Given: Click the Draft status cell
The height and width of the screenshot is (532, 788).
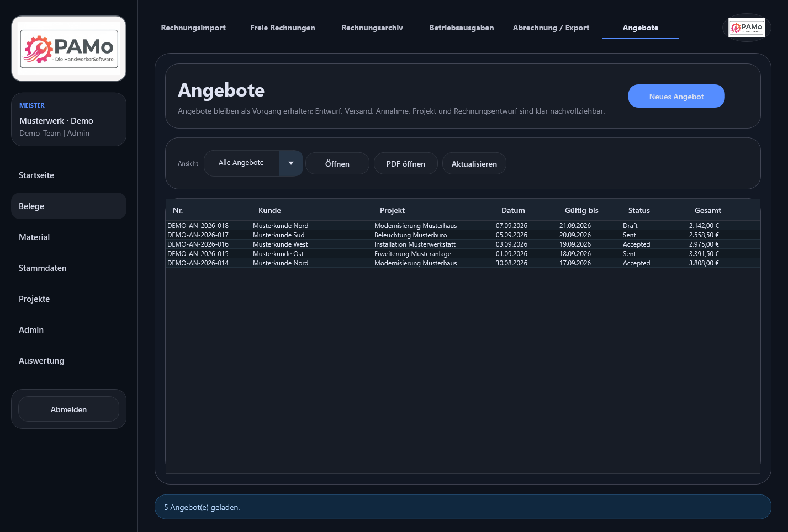Looking at the screenshot, I should 630,226.
